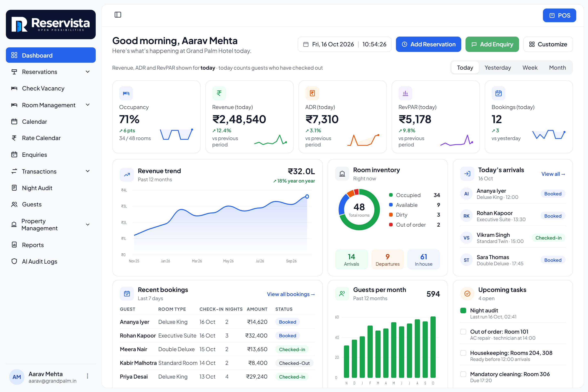
Task: Expand the Transactions sidebar chevron
Action: click(x=88, y=171)
